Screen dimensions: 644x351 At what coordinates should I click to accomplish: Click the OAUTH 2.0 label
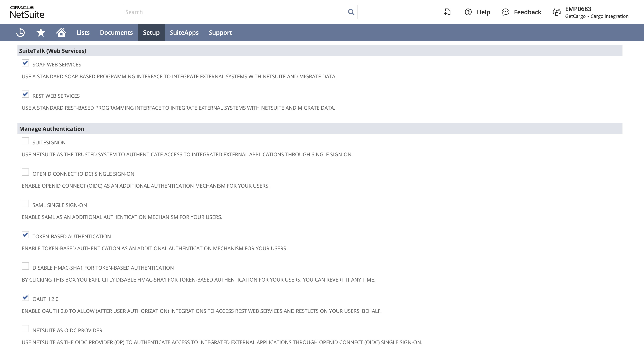(46, 299)
